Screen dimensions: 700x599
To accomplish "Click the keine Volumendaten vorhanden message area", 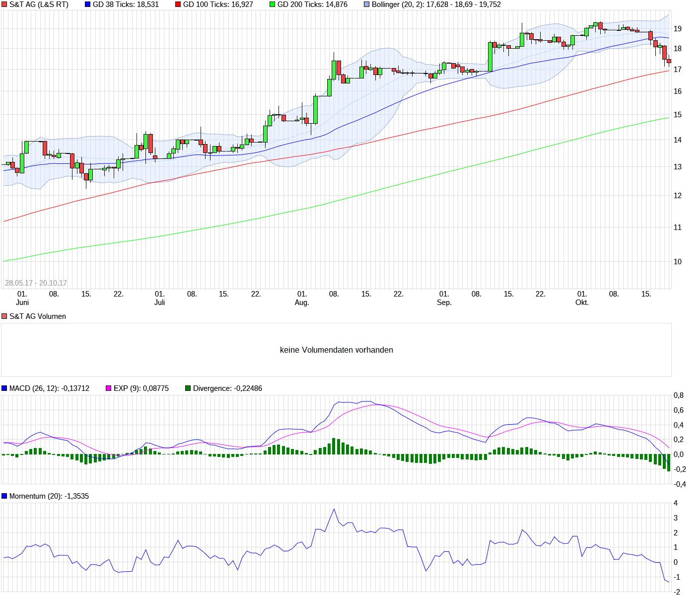I will (x=336, y=350).
